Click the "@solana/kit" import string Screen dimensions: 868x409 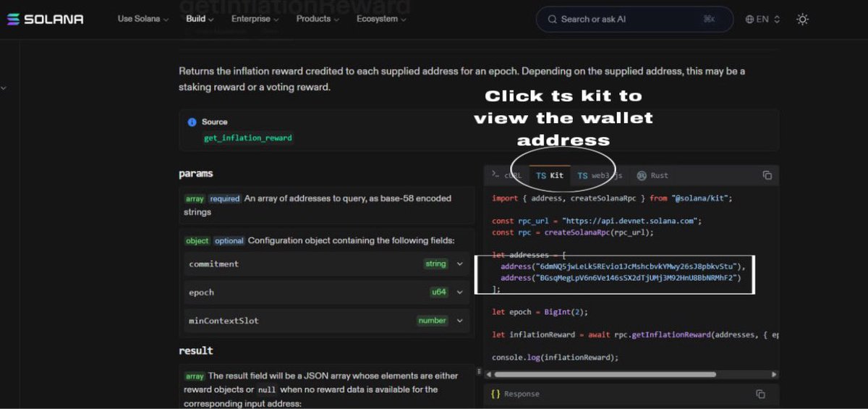[700, 198]
